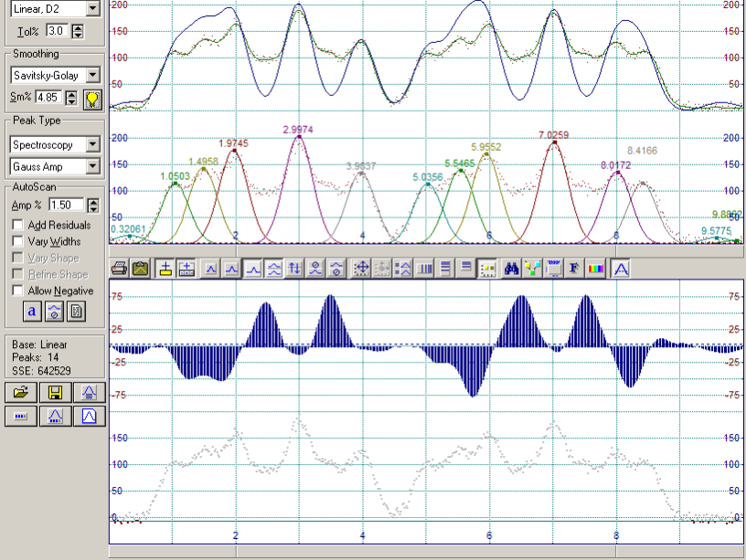Click the blue letter 'a' button
This screenshot has height=560, width=746.
point(31,312)
